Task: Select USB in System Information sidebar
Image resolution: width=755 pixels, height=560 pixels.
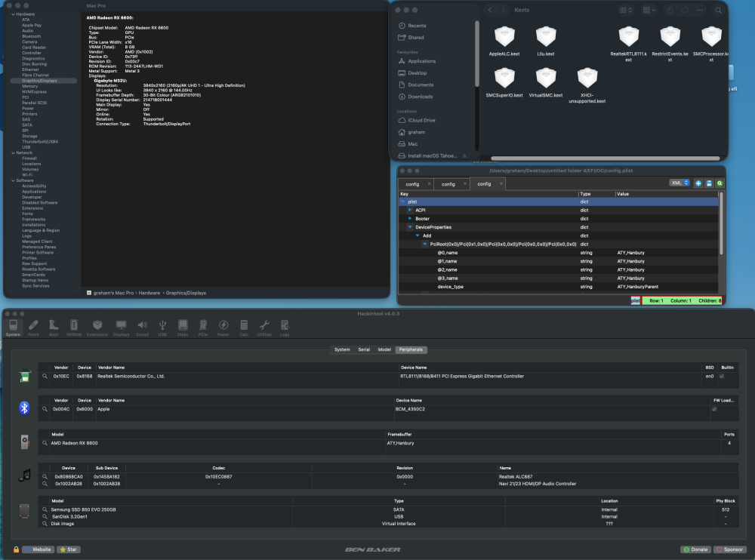Action: (x=26, y=147)
